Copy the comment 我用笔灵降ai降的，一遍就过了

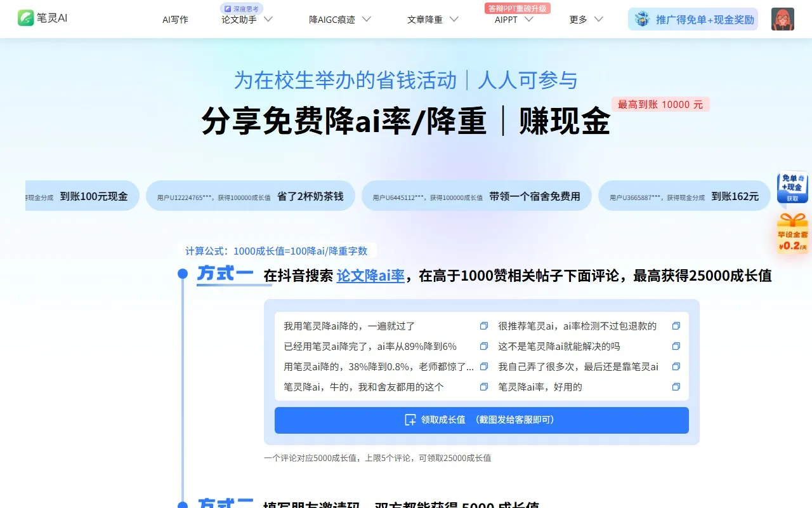pyautogui.click(x=484, y=326)
